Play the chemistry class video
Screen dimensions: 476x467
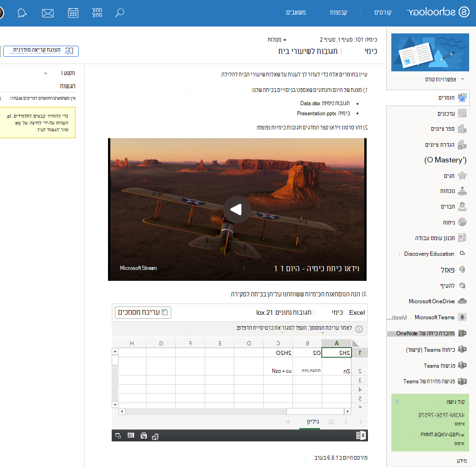237,209
